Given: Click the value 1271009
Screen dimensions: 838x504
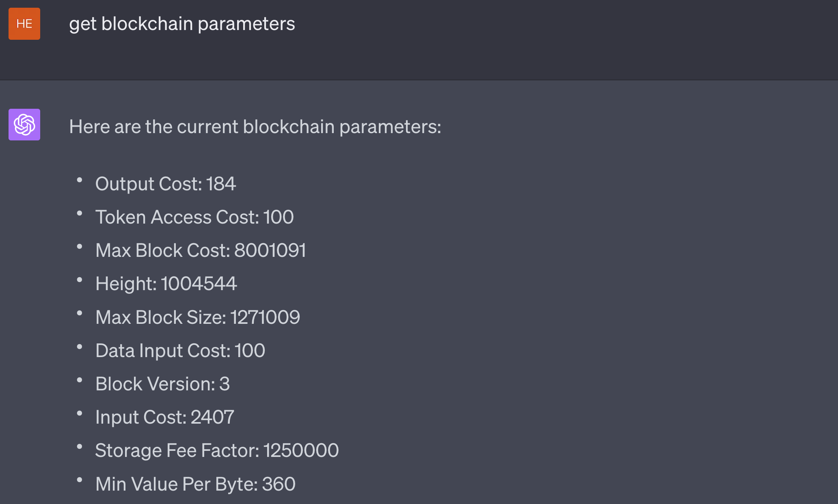Looking at the screenshot, I should tap(265, 317).
